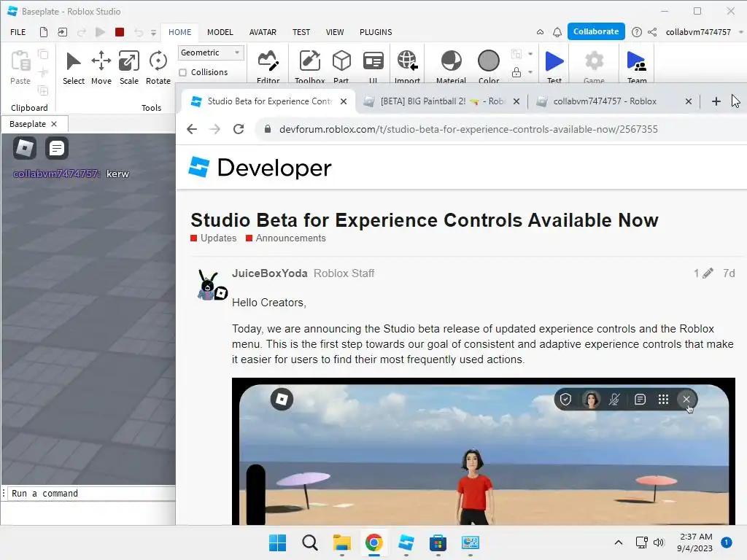Open the terrain Editor
Viewport: 747px width, 560px height.
coord(268,66)
